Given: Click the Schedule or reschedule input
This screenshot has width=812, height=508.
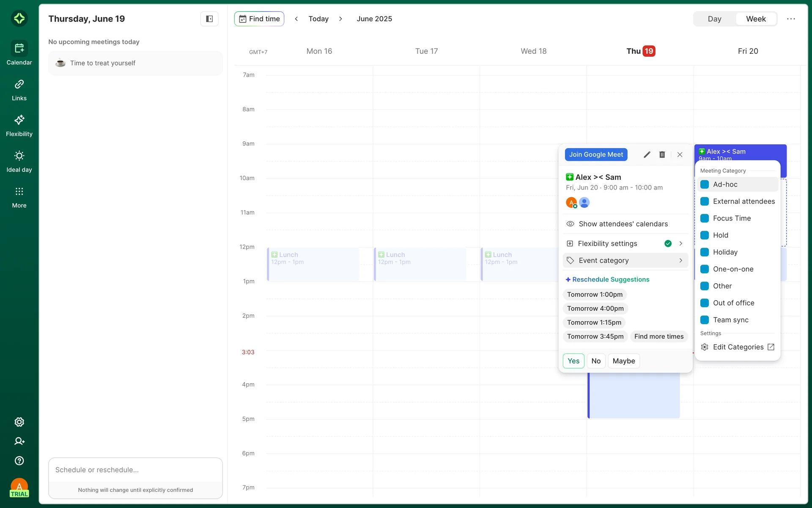Looking at the screenshot, I should (x=135, y=470).
